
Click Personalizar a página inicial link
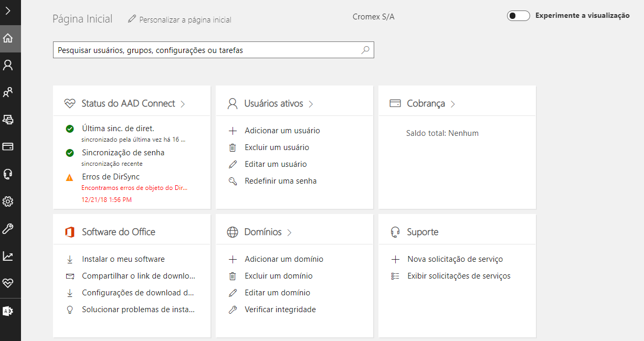[x=185, y=20]
